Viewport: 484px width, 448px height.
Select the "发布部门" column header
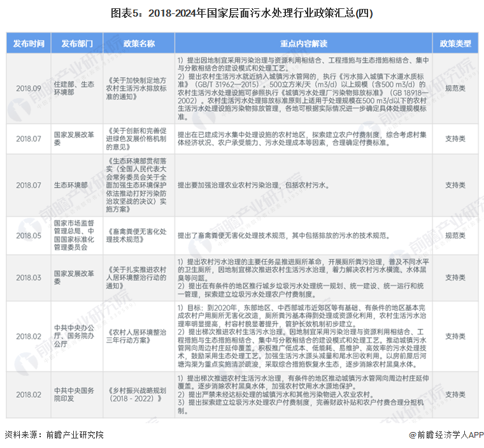click(x=77, y=43)
